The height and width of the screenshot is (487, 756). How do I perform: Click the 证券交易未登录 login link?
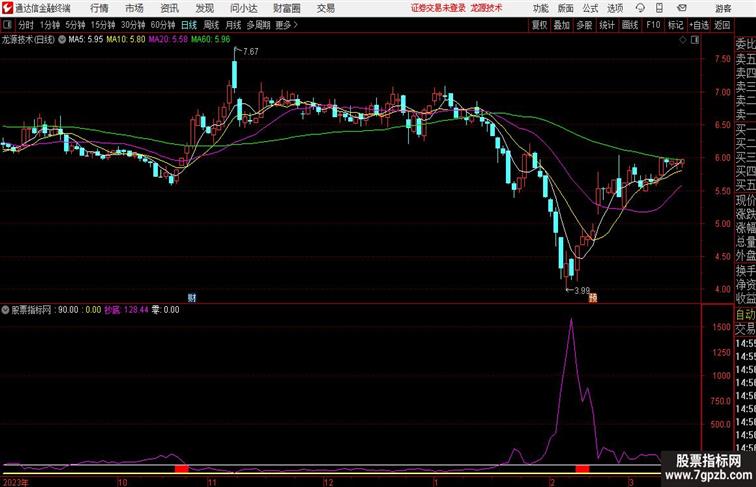(438, 8)
